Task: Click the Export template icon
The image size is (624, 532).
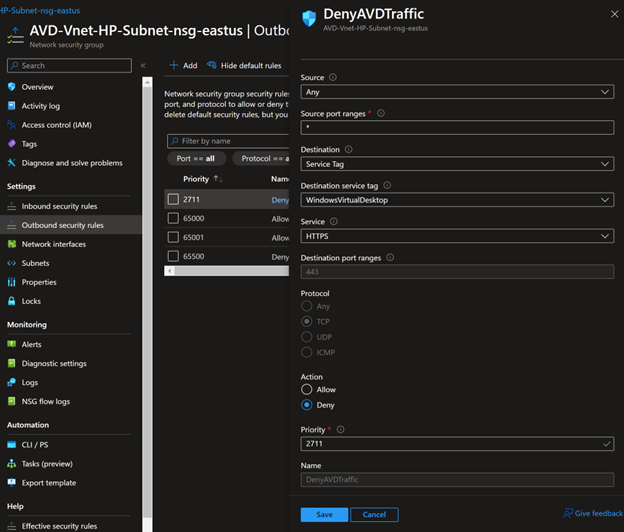Action: click(12, 483)
